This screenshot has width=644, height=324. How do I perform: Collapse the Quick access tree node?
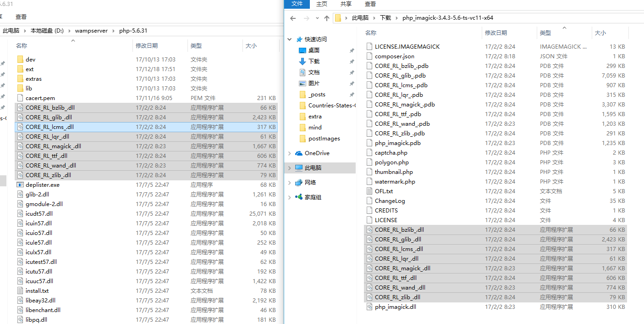(290, 39)
